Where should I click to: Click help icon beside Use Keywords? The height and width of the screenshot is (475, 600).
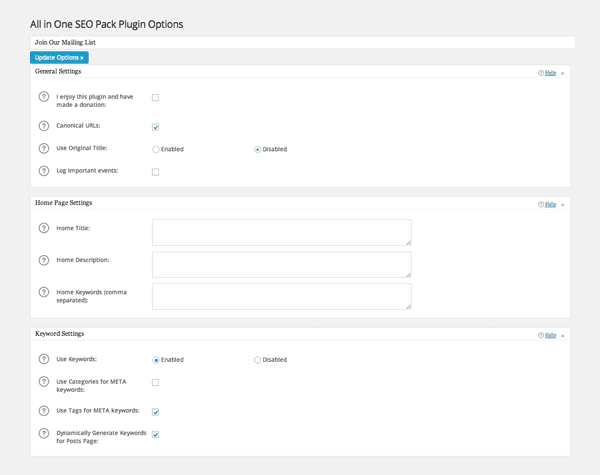coord(44,359)
